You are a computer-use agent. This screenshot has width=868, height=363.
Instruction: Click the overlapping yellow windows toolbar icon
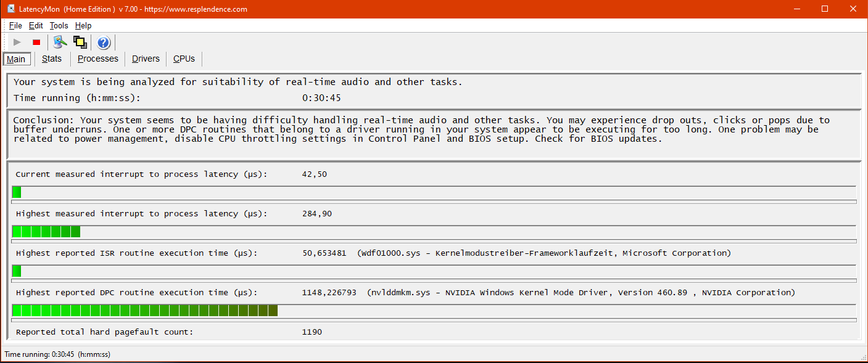[80, 42]
